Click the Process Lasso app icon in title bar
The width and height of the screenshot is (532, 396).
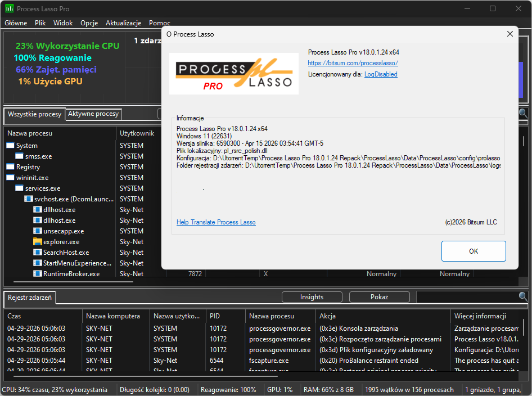pyautogui.click(x=9, y=8)
